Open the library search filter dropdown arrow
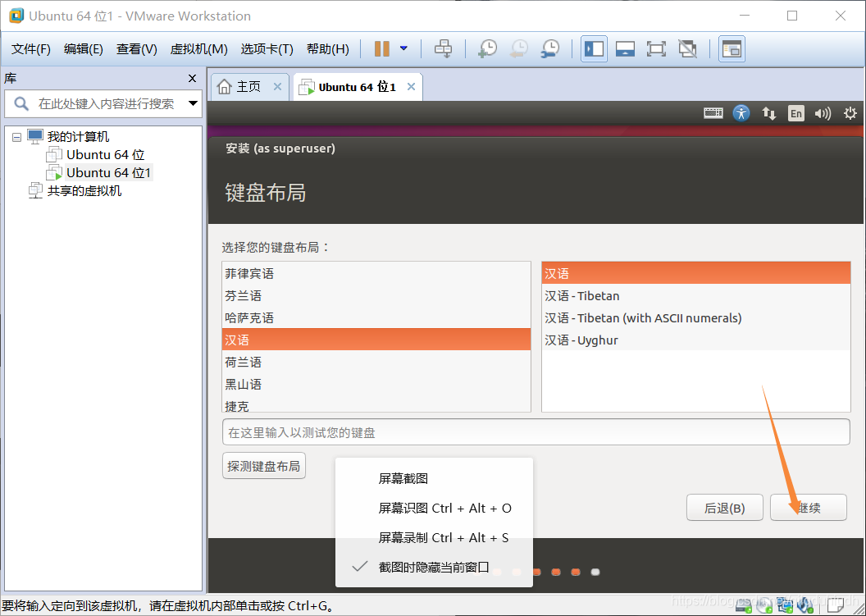The image size is (866, 616). pyautogui.click(x=194, y=103)
